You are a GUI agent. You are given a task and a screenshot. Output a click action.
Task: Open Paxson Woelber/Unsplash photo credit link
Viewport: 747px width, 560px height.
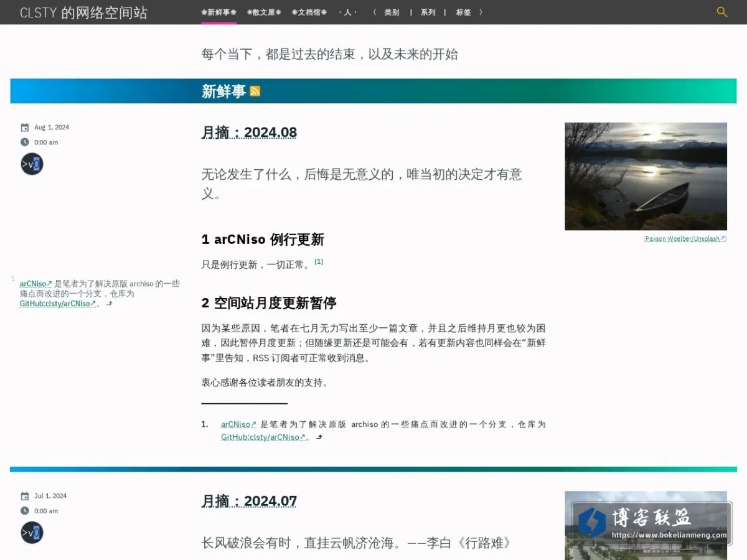click(x=685, y=238)
